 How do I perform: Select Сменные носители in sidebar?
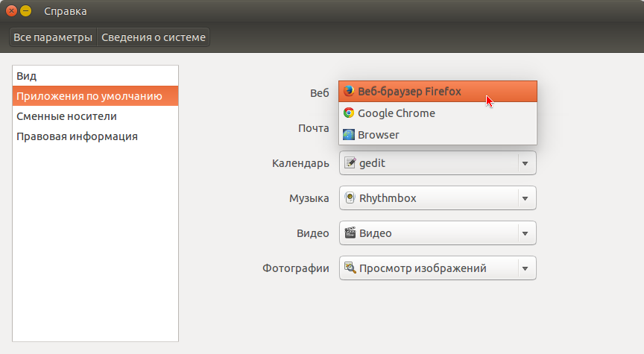click(x=66, y=116)
